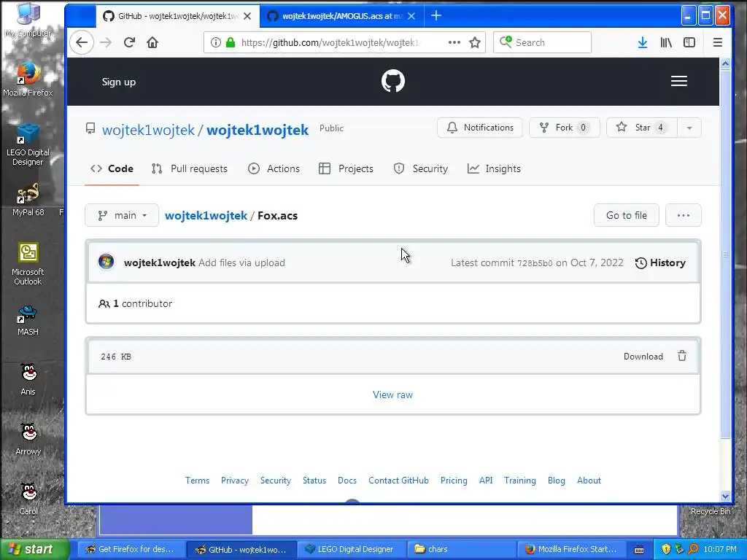Open GitHub header hamburger menu
This screenshot has width=747, height=560.
[x=679, y=81]
